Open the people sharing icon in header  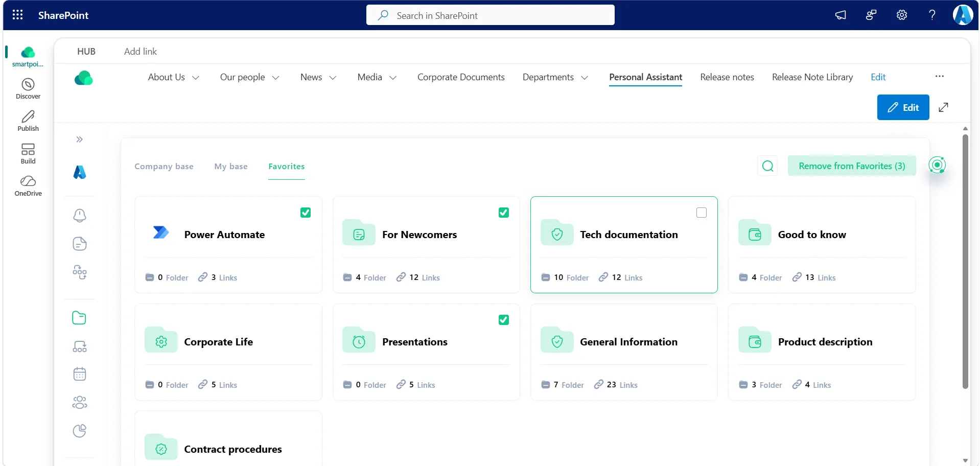point(871,15)
